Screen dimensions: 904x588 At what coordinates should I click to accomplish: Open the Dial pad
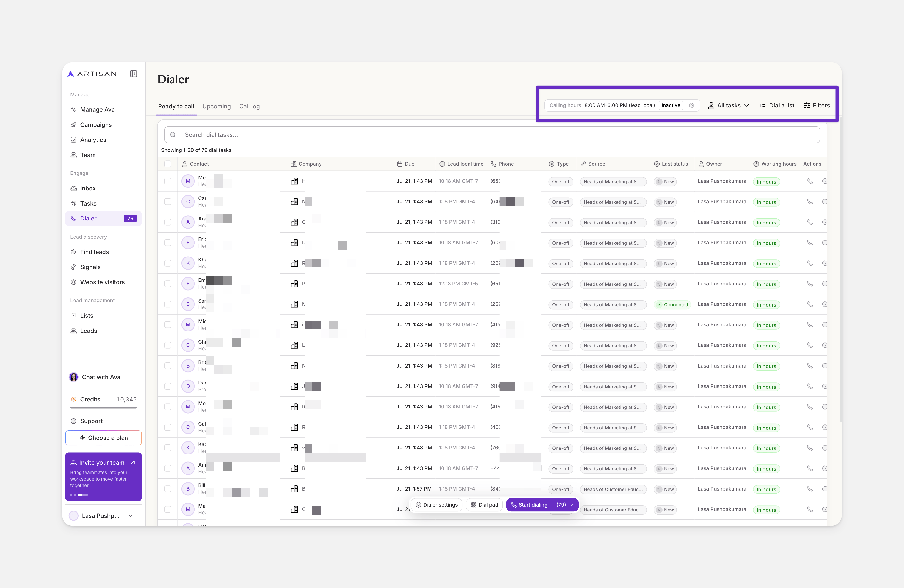tap(484, 505)
